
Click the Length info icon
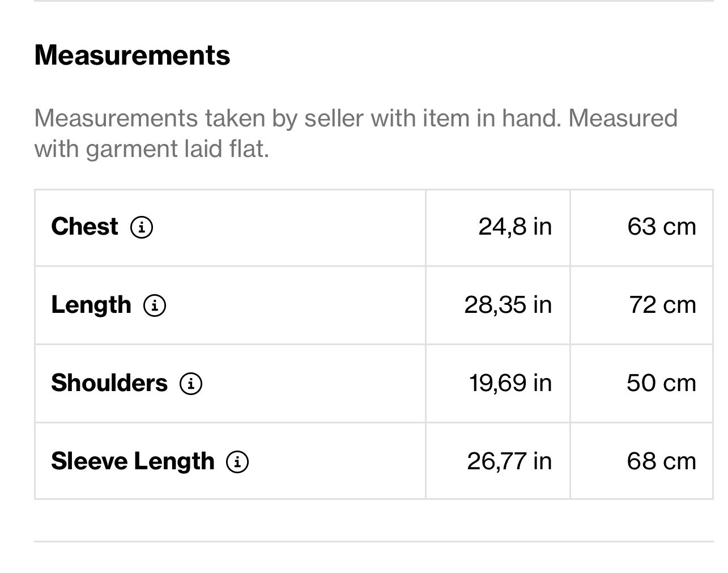155,305
